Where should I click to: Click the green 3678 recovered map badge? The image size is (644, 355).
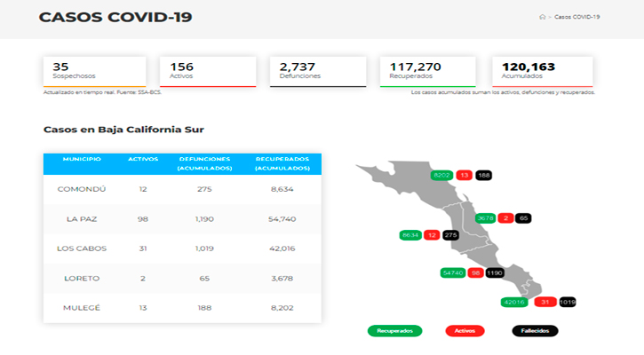point(485,217)
